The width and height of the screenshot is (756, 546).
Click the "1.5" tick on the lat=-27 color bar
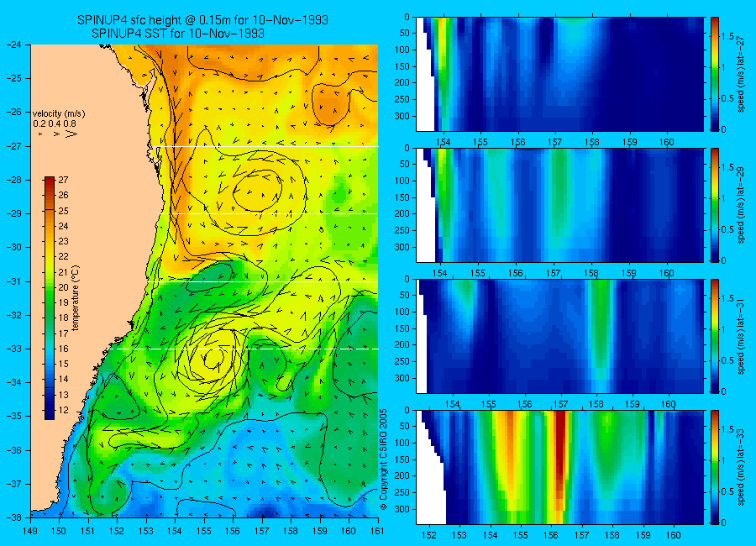click(727, 37)
